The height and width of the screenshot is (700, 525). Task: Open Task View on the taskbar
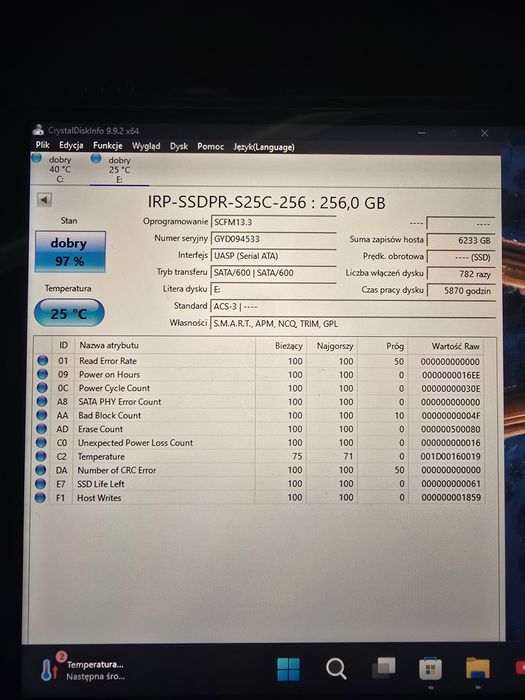384,668
